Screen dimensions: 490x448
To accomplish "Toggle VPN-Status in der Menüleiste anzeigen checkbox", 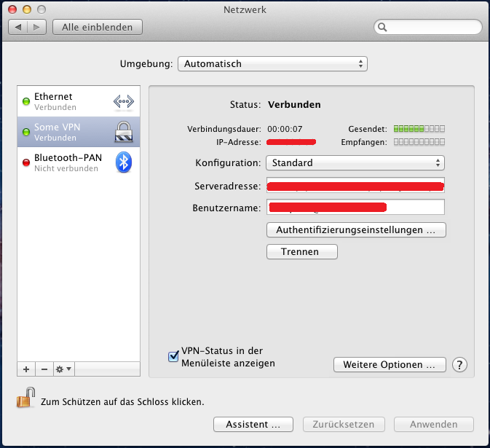I will (x=173, y=356).
